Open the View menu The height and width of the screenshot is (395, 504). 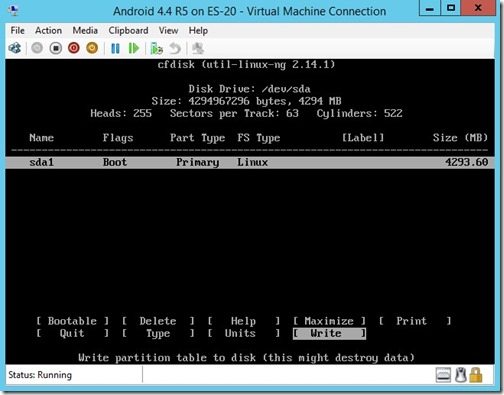pyautogui.click(x=168, y=30)
